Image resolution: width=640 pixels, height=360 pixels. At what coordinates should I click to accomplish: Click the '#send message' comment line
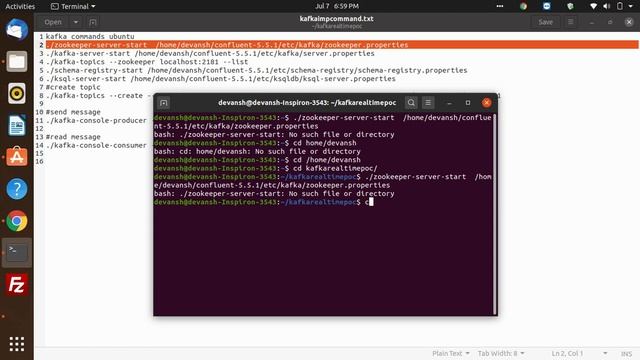point(73,112)
